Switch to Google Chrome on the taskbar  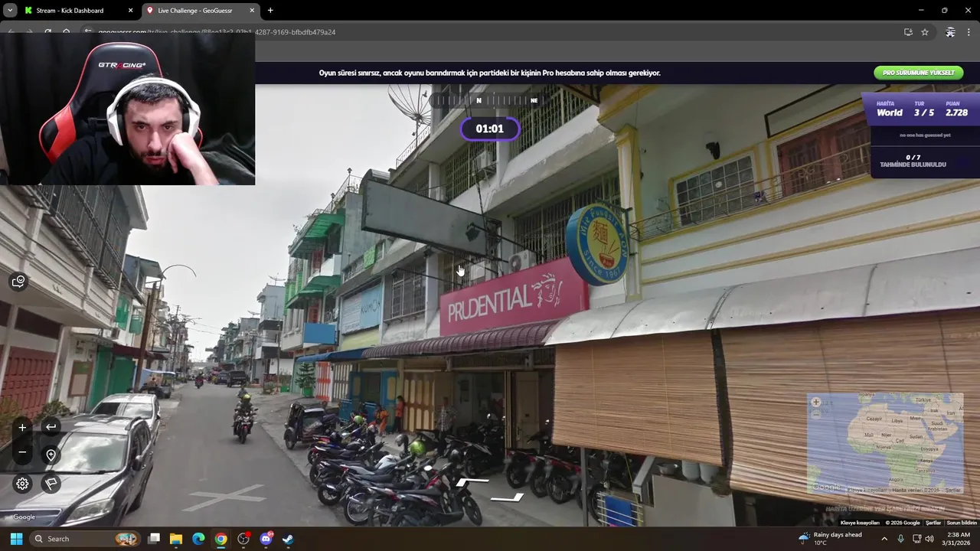click(220, 539)
